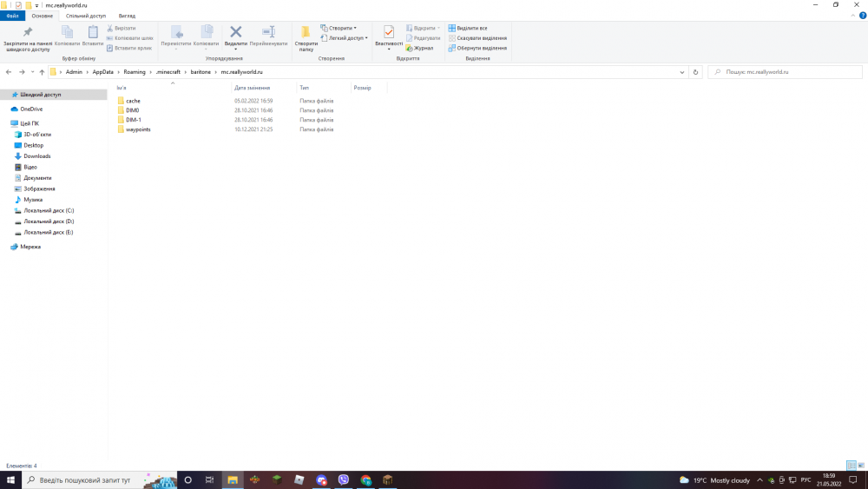This screenshot has width=868, height=489.
Task: Open Видалити dropdown arrow below X
Action: (236, 50)
